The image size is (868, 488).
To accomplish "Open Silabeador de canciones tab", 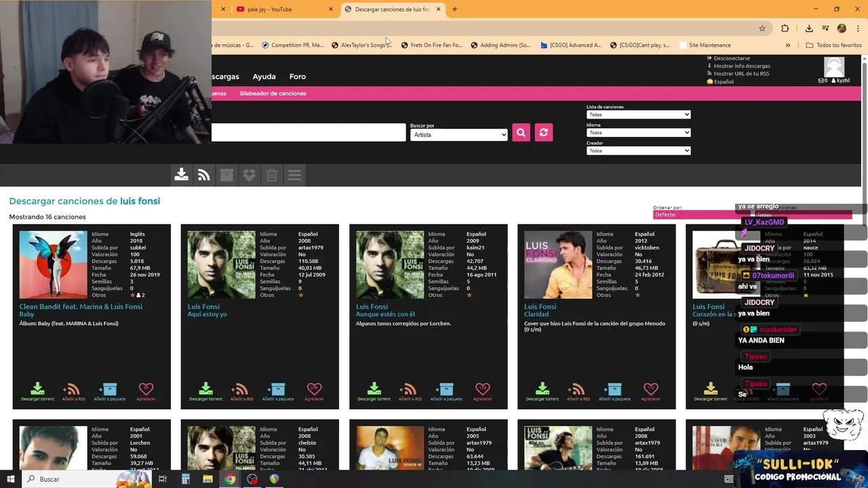I will click(x=273, y=94).
